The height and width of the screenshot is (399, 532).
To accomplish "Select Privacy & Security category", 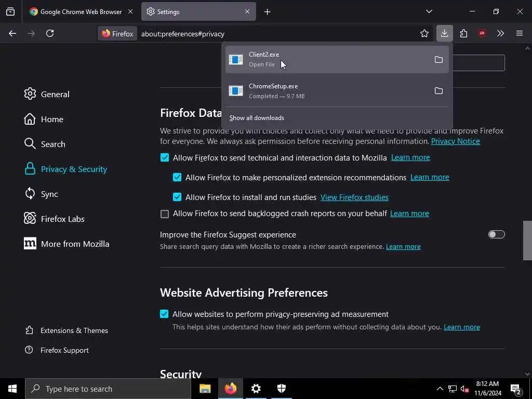I will tap(66, 169).
